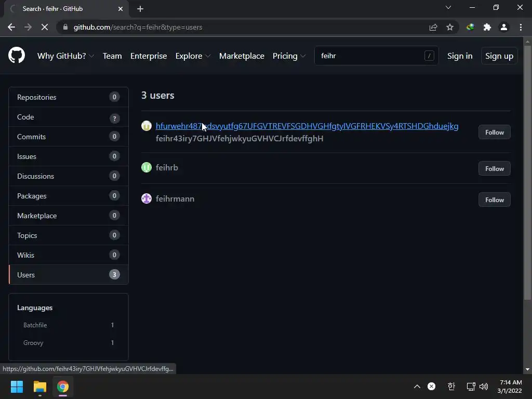The width and height of the screenshot is (532, 399).
Task: Open the Chrome profile avatar
Action: coord(504,27)
